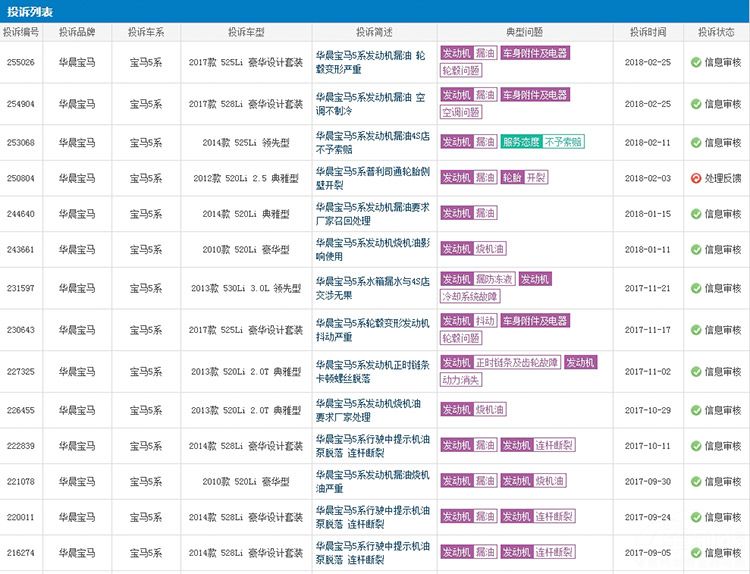Open the 动力消失 issue tag
The width and height of the screenshot is (750, 574).
pyautogui.click(x=461, y=380)
